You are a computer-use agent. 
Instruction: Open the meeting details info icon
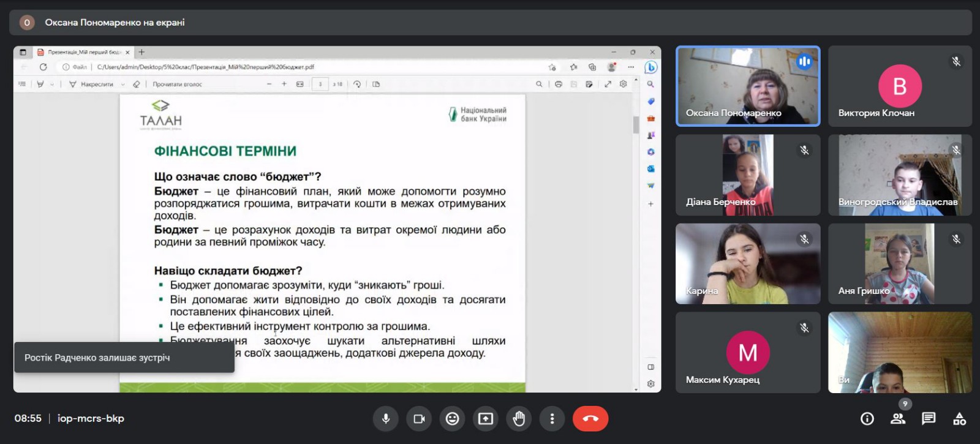[867, 419]
